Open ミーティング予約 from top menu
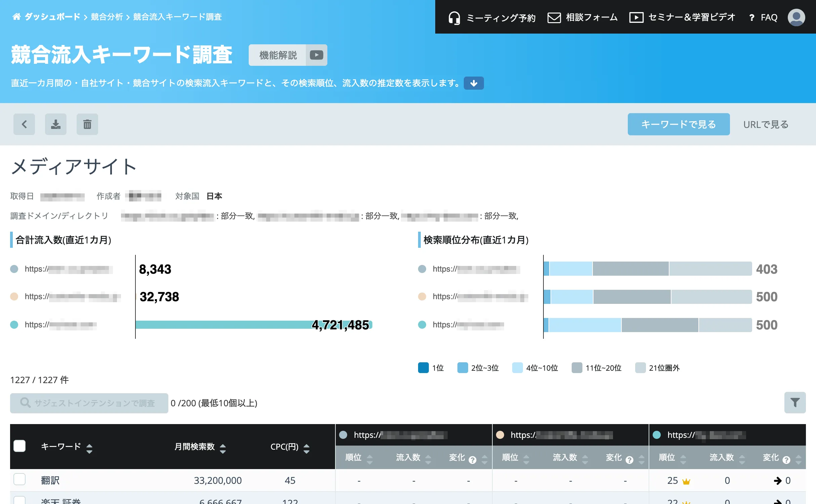This screenshot has width=816, height=504. pyautogui.click(x=501, y=17)
